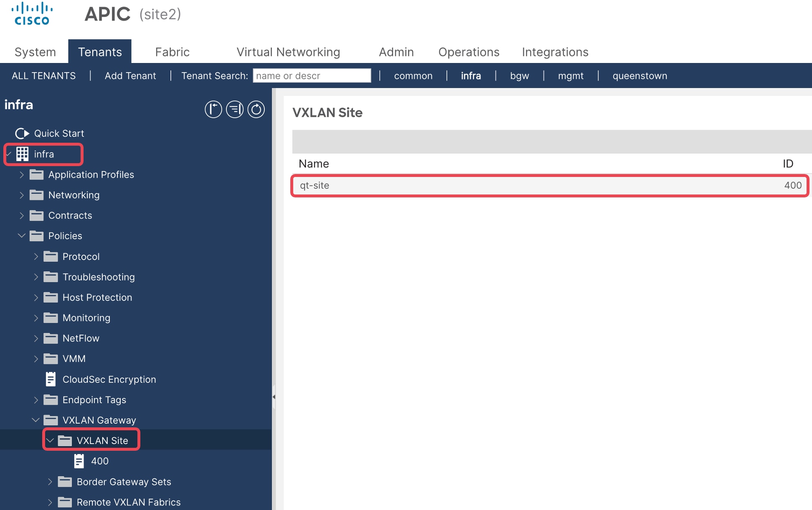Click the document icon beside 400
This screenshot has width=812, height=510.
(79, 461)
